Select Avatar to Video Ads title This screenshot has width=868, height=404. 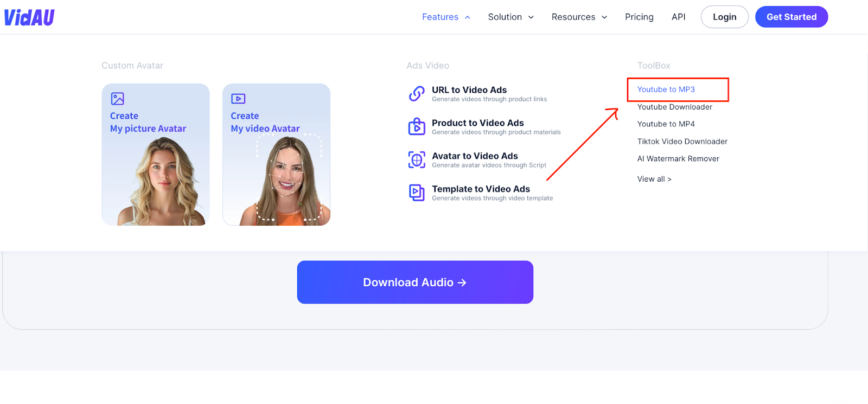point(475,156)
